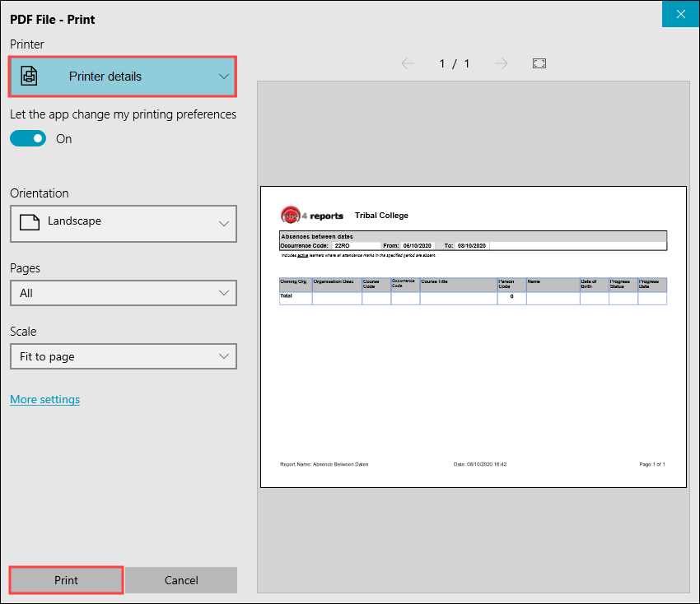Image resolution: width=700 pixels, height=604 pixels.
Task: Open the Printer details dropdown
Action: [x=122, y=76]
